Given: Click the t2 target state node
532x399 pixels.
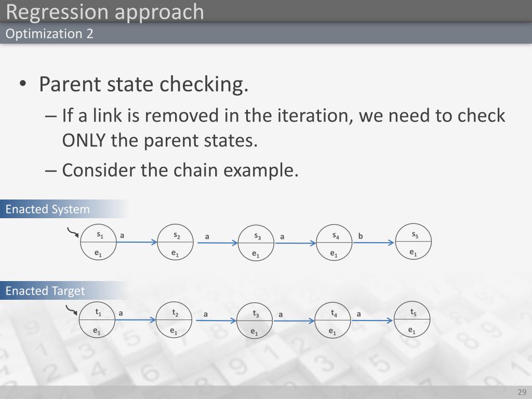Looking at the screenshot, I should (174, 320).
